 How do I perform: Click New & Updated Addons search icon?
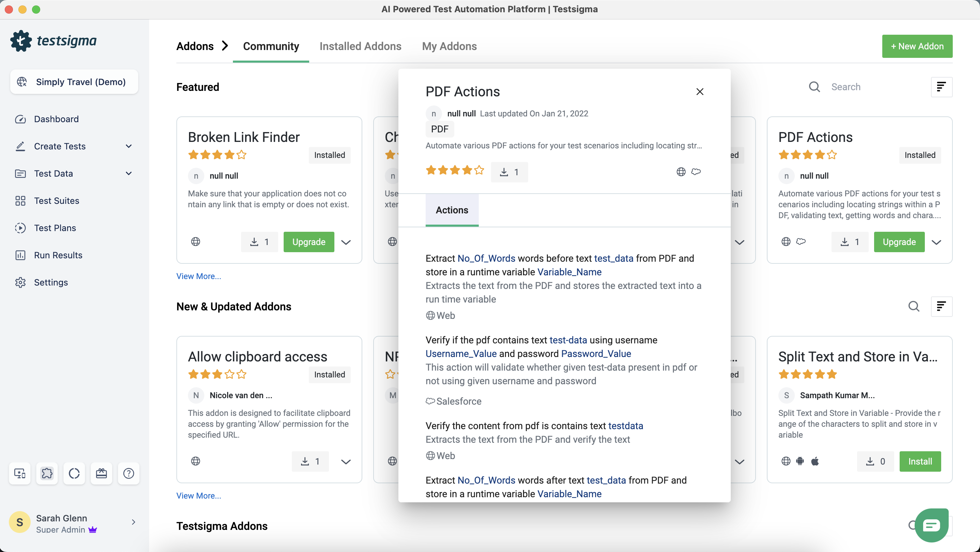[914, 306]
